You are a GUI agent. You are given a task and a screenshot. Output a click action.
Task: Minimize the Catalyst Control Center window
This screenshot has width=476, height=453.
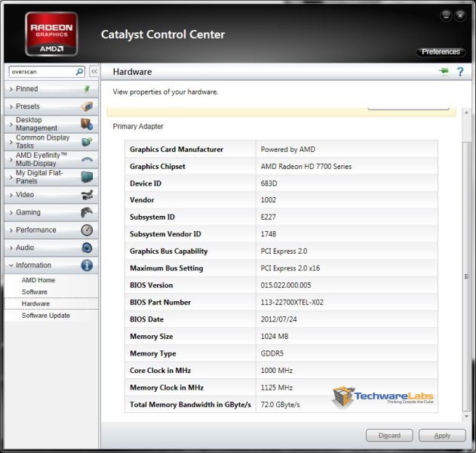[x=446, y=16]
